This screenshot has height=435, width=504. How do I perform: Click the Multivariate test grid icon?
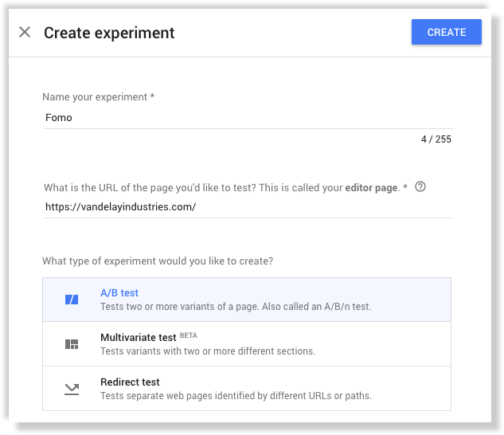(x=72, y=344)
